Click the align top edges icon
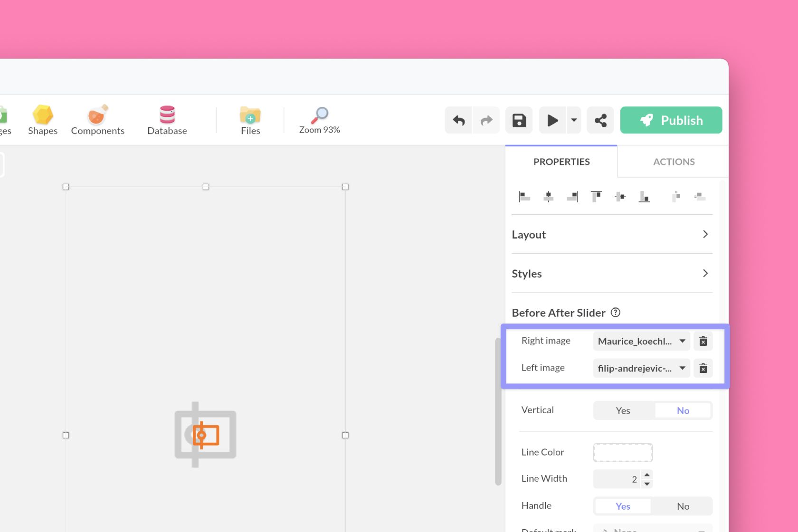This screenshot has height=532, width=798. pos(596,196)
